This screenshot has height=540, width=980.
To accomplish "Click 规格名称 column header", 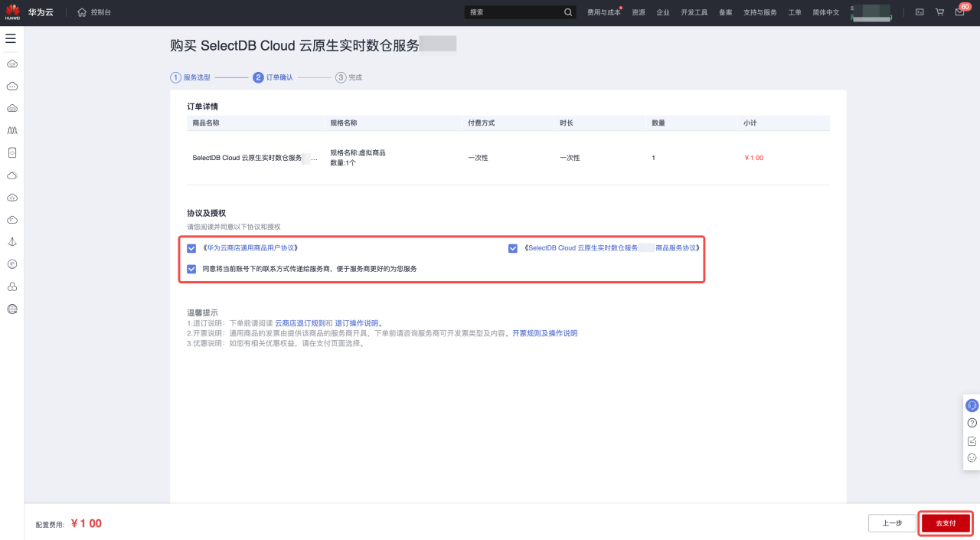I will pos(344,123).
